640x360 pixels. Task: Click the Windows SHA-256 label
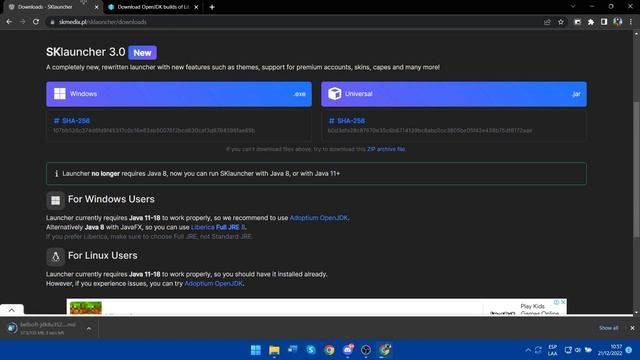(72, 121)
